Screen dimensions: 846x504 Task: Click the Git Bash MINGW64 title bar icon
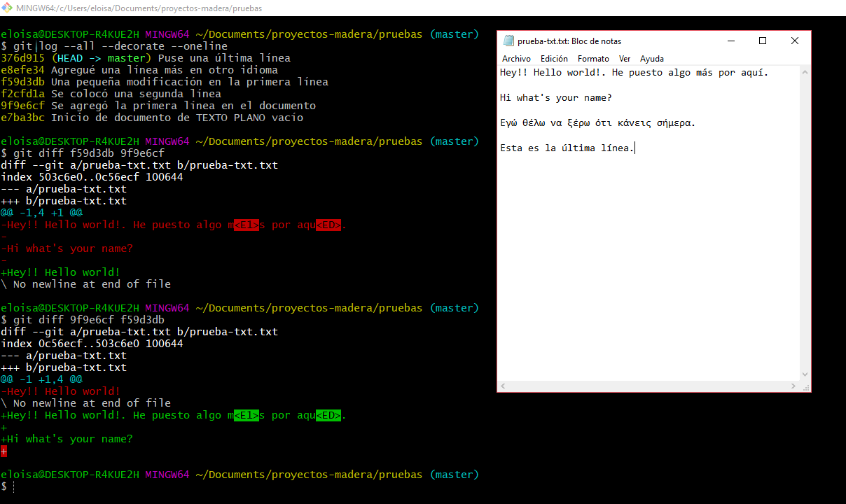coord(7,8)
